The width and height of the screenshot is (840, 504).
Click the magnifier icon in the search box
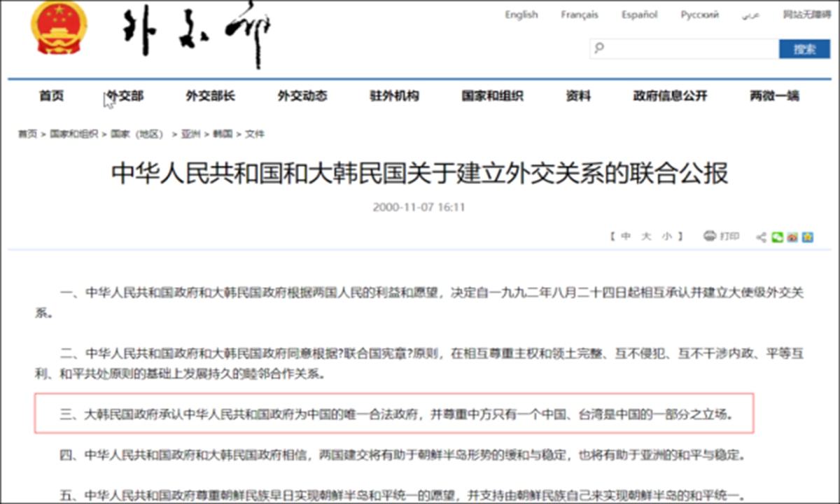[599, 48]
